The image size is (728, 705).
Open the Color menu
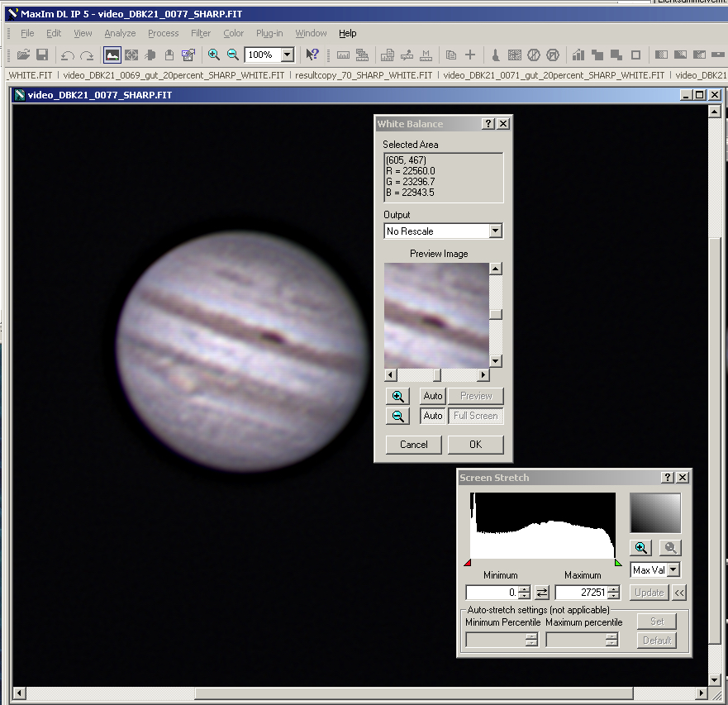pos(233,33)
